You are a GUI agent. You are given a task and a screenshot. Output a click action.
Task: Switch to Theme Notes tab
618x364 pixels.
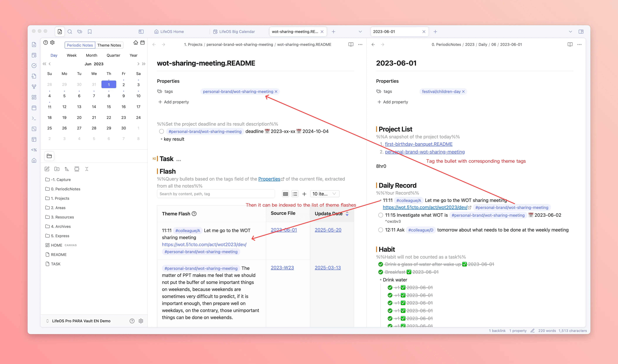click(109, 45)
